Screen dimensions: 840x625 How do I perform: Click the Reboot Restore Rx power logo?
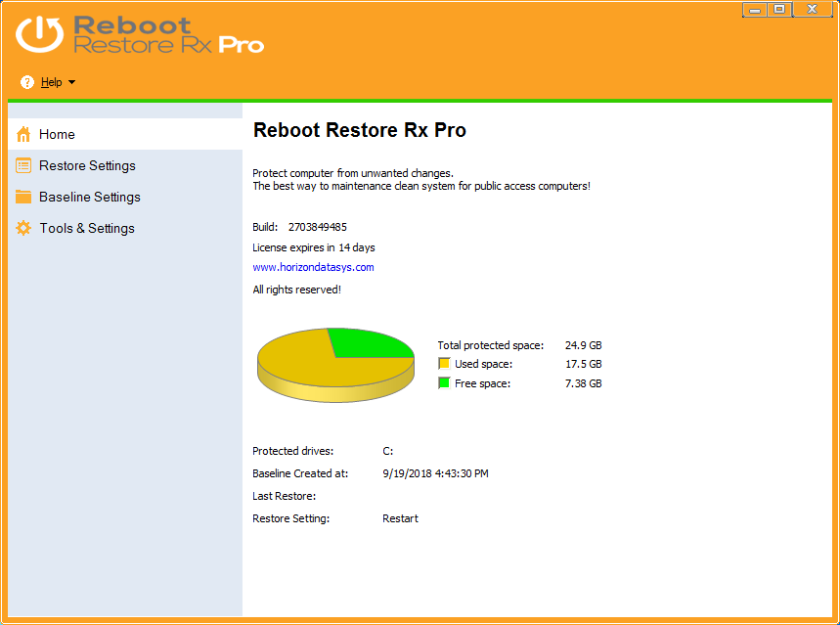(40, 34)
